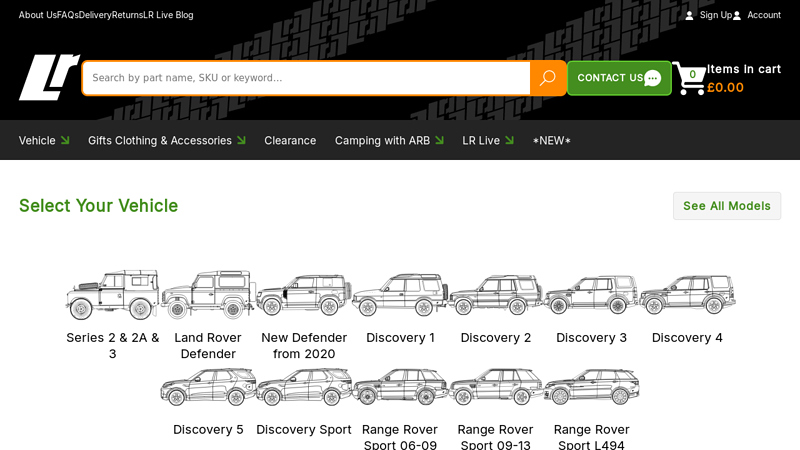The image size is (800, 450).
Task: Open the Delivery link
Action: pos(95,15)
